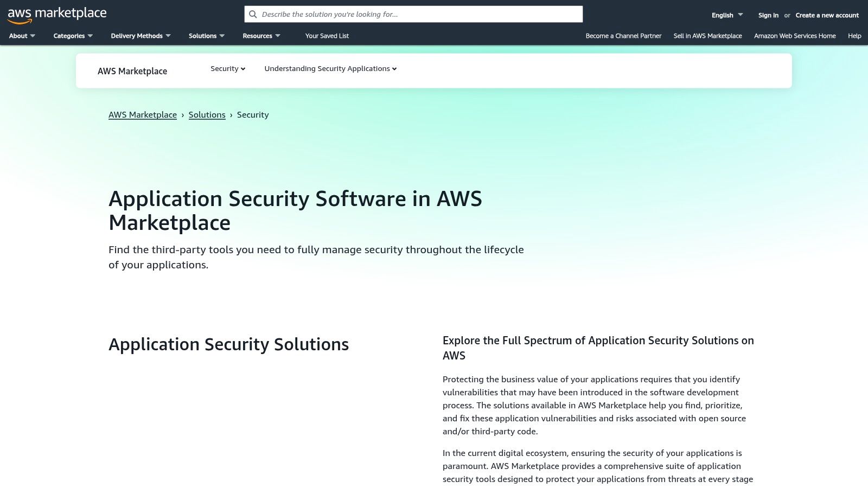
Task: Click the Solutions breadcrumb link
Action: [x=207, y=114]
